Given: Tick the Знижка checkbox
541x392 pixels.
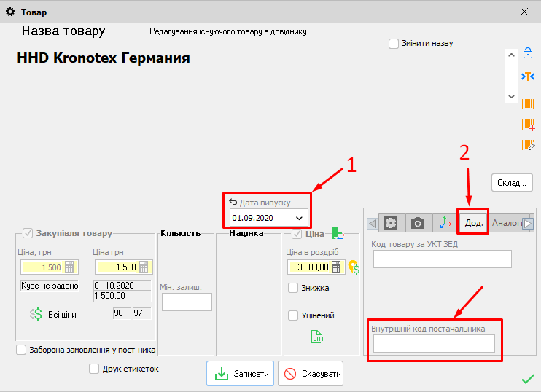Looking at the screenshot, I should 293,288.
